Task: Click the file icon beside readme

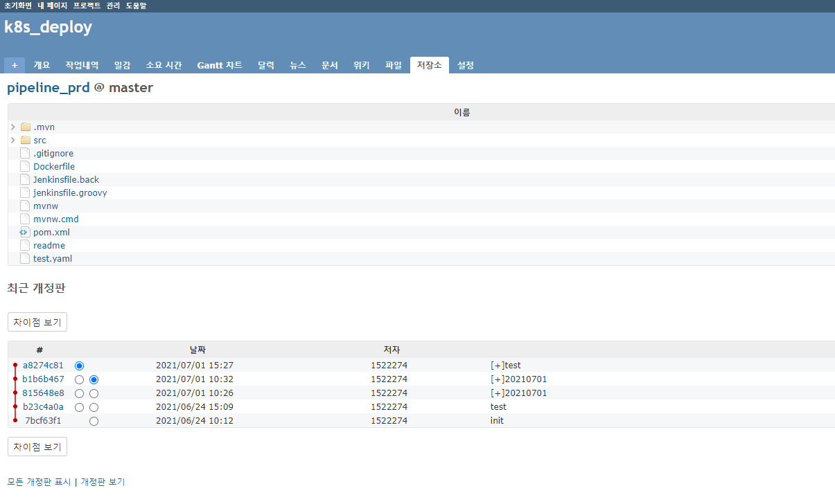Action: tap(24, 245)
